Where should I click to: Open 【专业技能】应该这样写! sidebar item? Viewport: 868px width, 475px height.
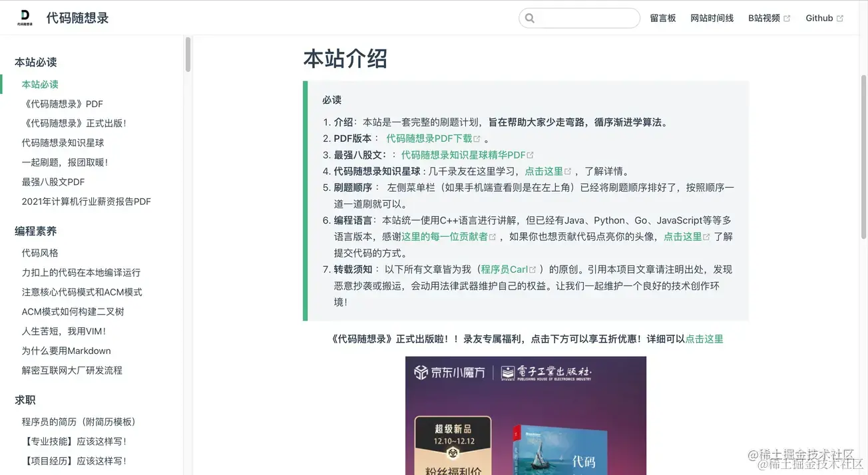(74, 441)
